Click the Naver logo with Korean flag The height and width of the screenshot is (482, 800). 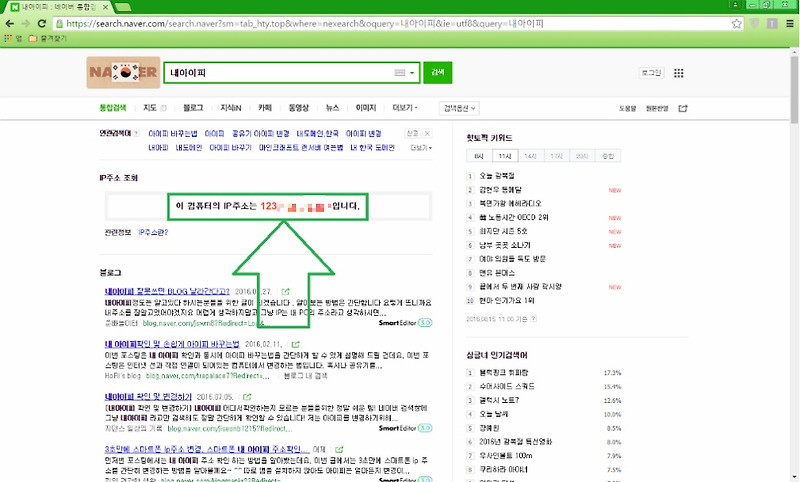pyautogui.click(x=123, y=72)
